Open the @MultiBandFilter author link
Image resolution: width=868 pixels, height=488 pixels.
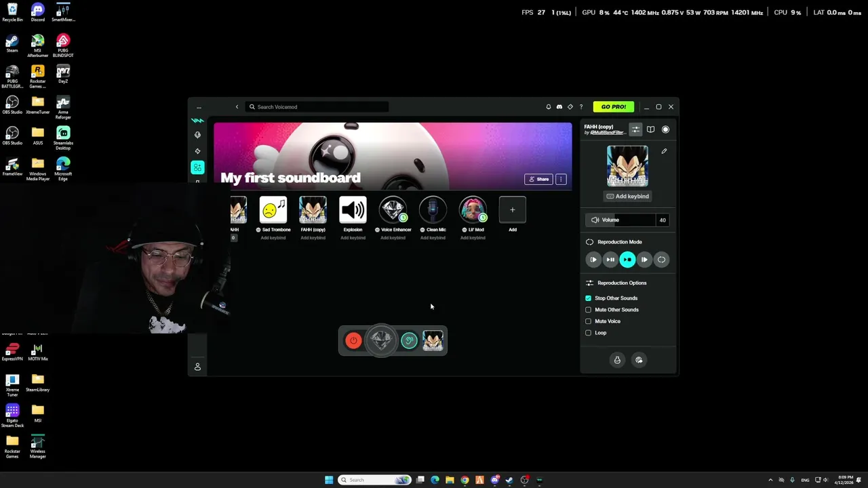[x=607, y=133]
